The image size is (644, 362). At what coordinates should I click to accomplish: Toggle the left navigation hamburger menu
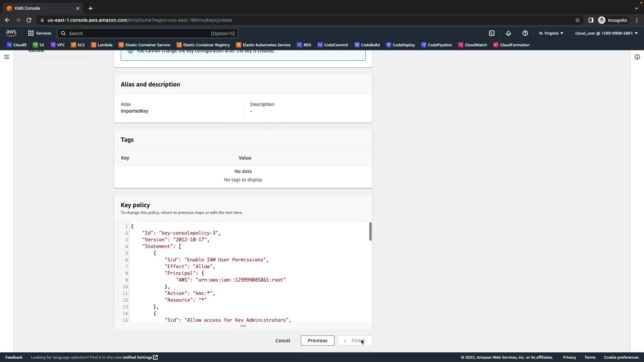(6, 57)
